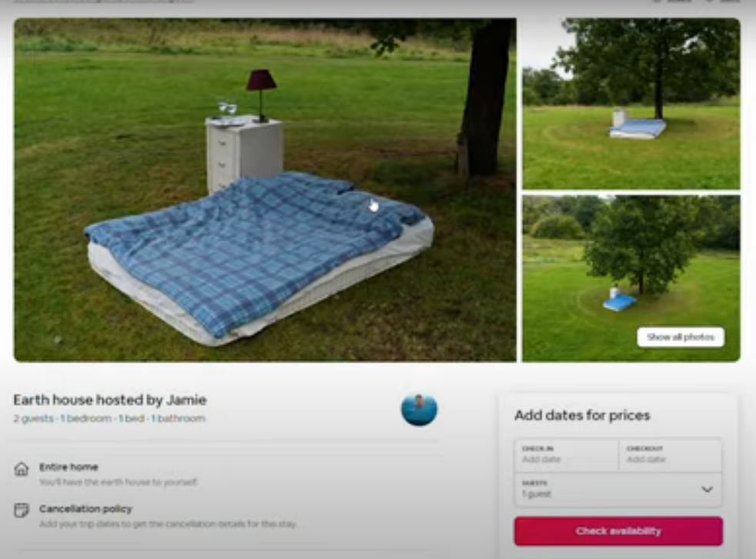This screenshot has width=756, height=559.
Task: Click the Cancellation policy heading
Action: tap(85, 509)
